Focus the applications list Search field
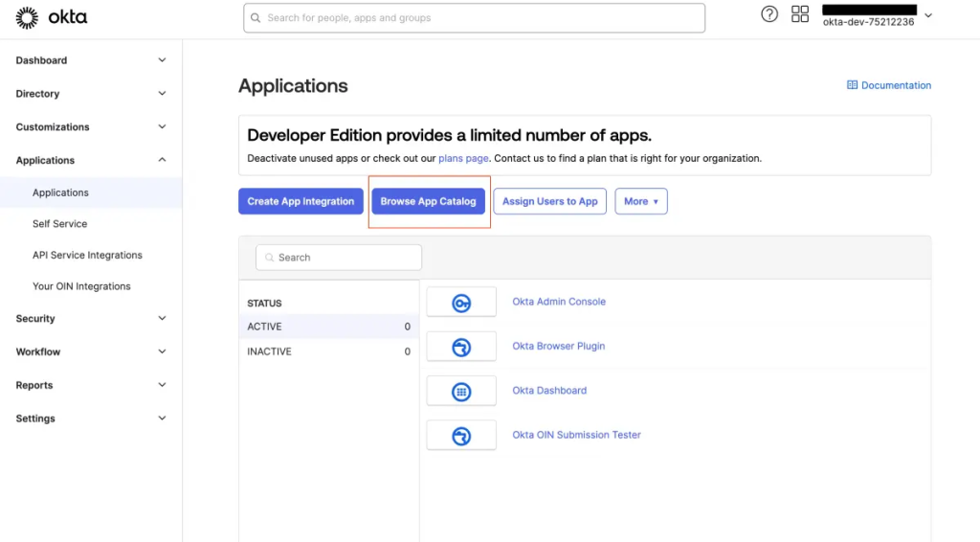980x542 pixels. (x=339, y=258)
